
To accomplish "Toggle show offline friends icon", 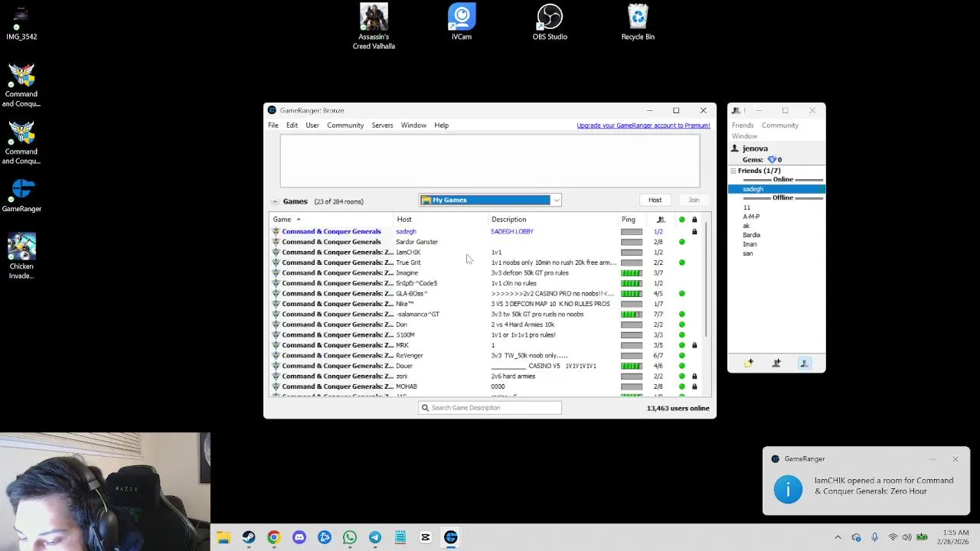I will tap(804, 363).
